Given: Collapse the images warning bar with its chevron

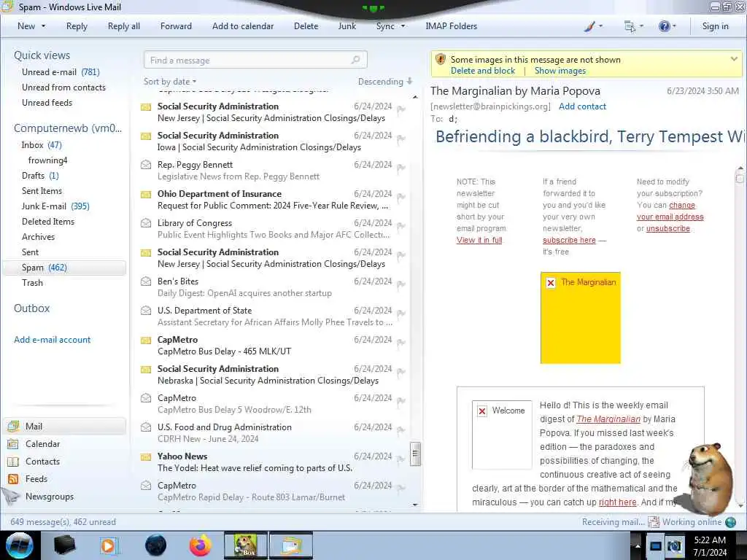Looking at the screenshot, I should 734,59.
